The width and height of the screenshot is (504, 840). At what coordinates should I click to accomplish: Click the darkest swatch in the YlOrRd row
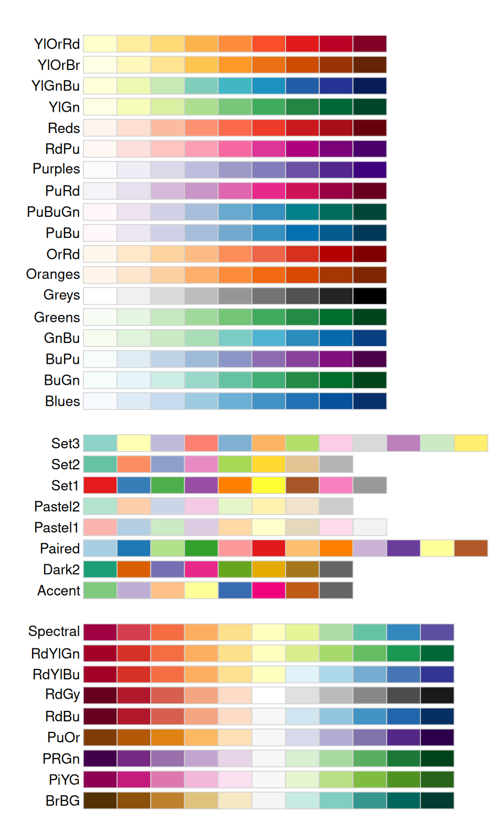pos(370,44)
